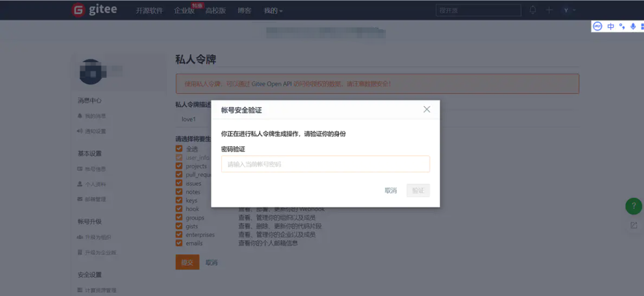This screenshot has height=296, width=644.
Task: Click the iFLY input method logo
Action: pyautogui.click(x=598, y=26)
